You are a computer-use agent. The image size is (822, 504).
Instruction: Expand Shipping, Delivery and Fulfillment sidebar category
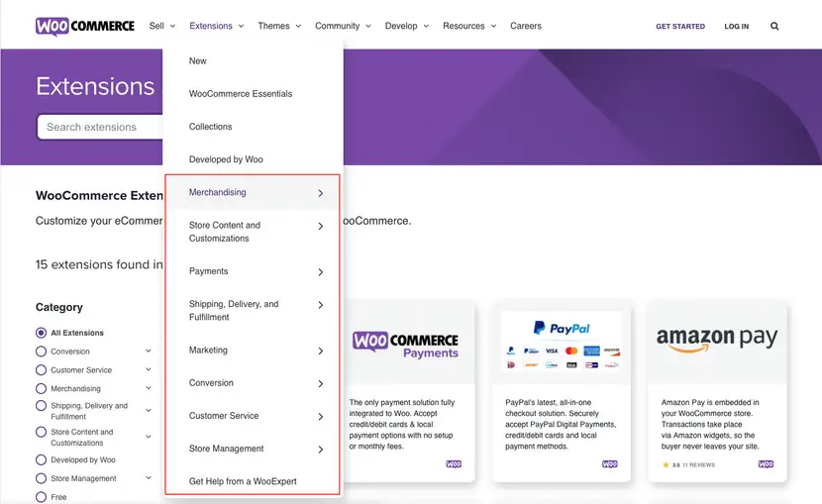tap(149, 410)
